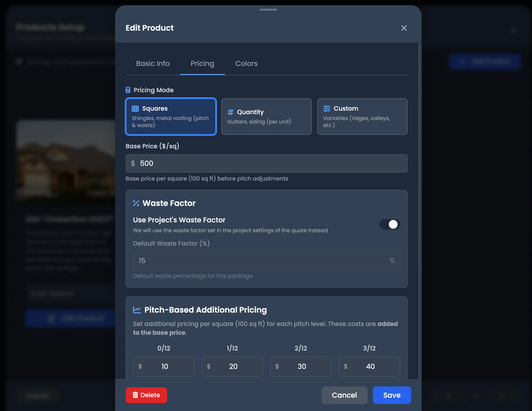This screenshot has width=532, height=411.
Task: Open the Pricing tab
Action: (x=202, y=63)
